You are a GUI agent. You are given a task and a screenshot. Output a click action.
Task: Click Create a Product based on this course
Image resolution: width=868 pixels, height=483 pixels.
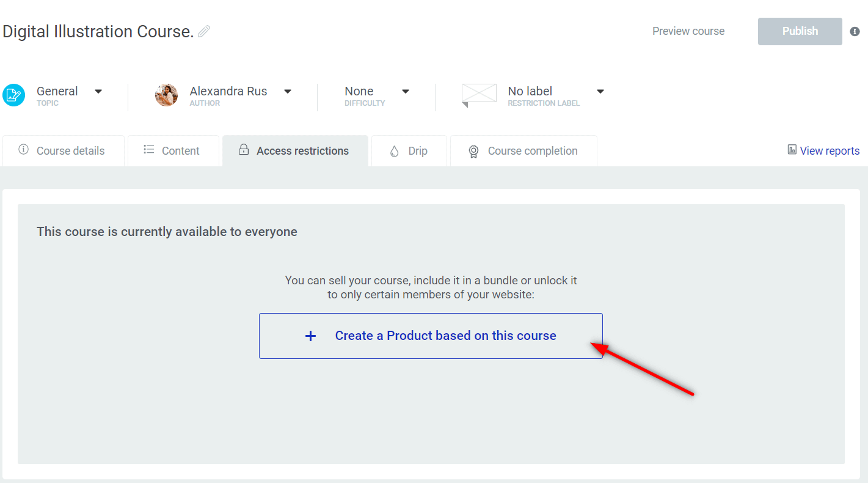tap(431, 336)
